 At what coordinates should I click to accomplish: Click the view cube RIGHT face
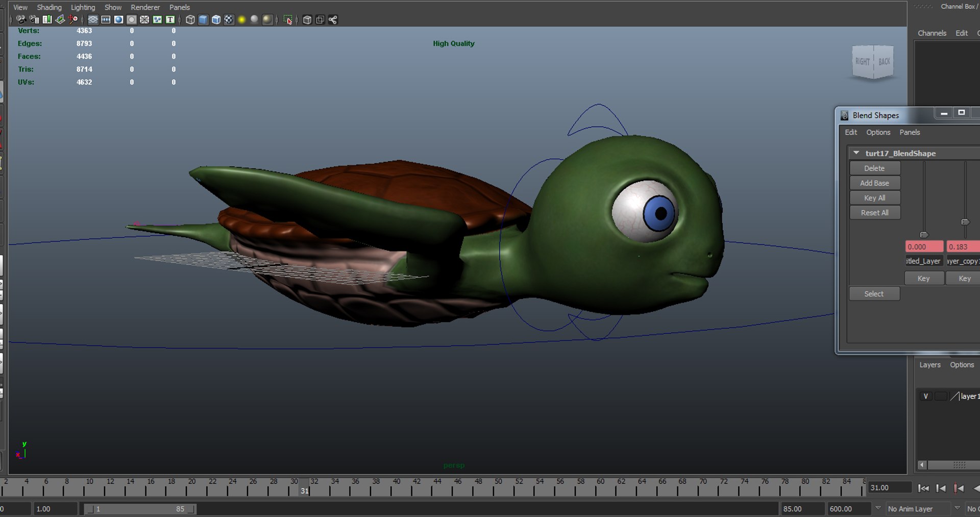[862, 61]
